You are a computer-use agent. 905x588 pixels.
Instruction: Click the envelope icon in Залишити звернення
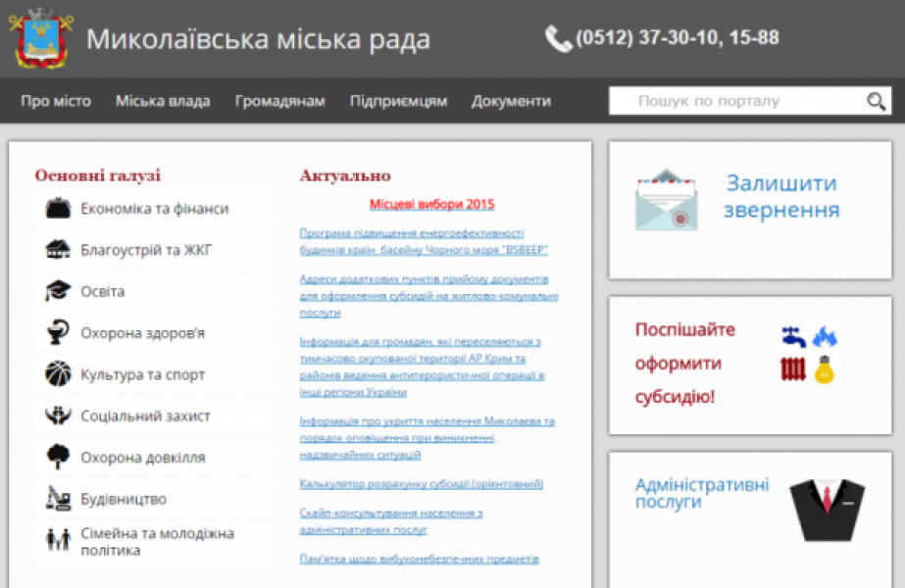pos(666,200)
